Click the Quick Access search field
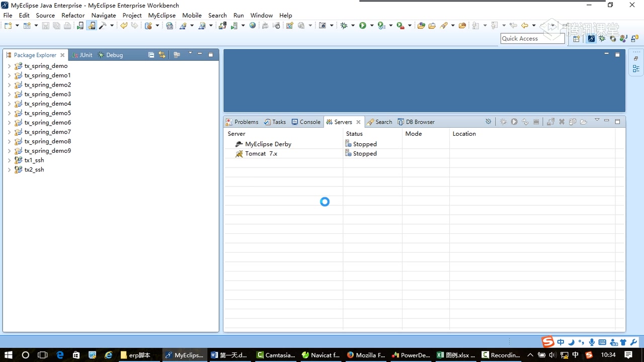644x362 pixels. (x=533, y=38)
